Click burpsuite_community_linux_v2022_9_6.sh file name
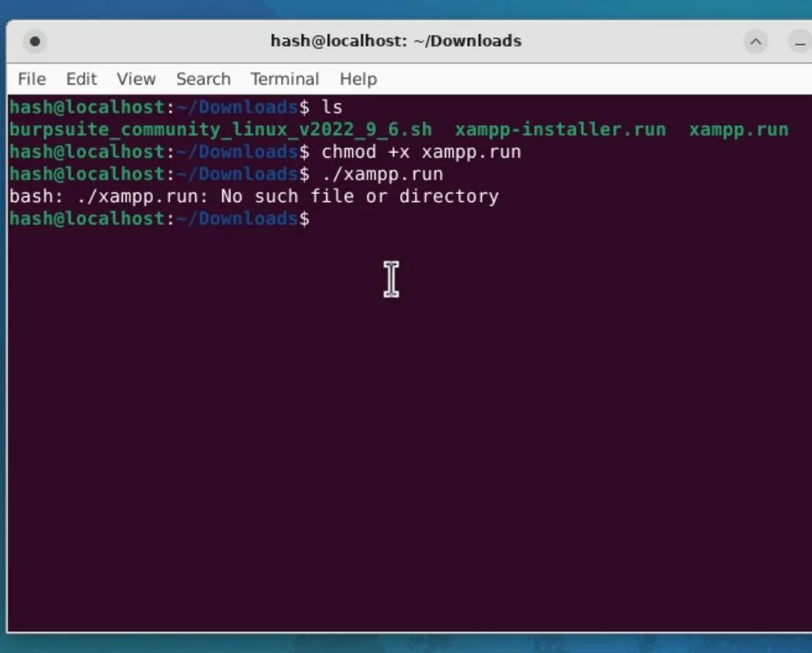This screenshot has width=812, height=653. [221, 130]
